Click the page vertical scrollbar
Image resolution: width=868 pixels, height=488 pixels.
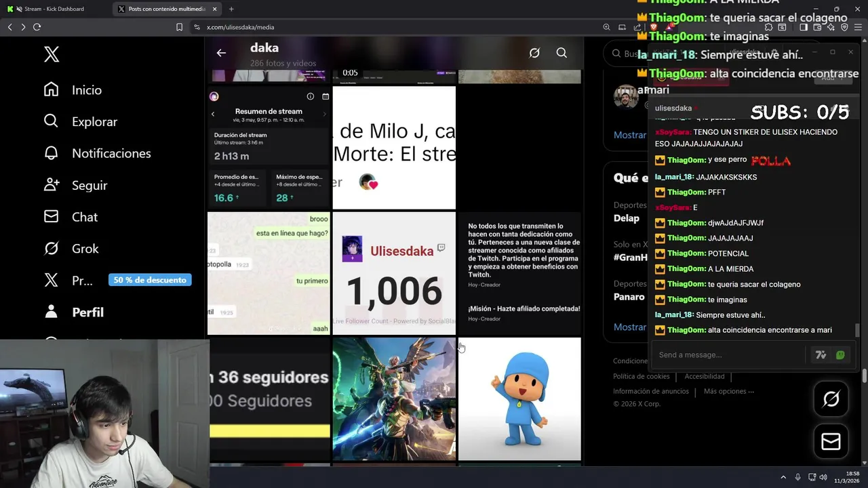(x=865, y=375)
